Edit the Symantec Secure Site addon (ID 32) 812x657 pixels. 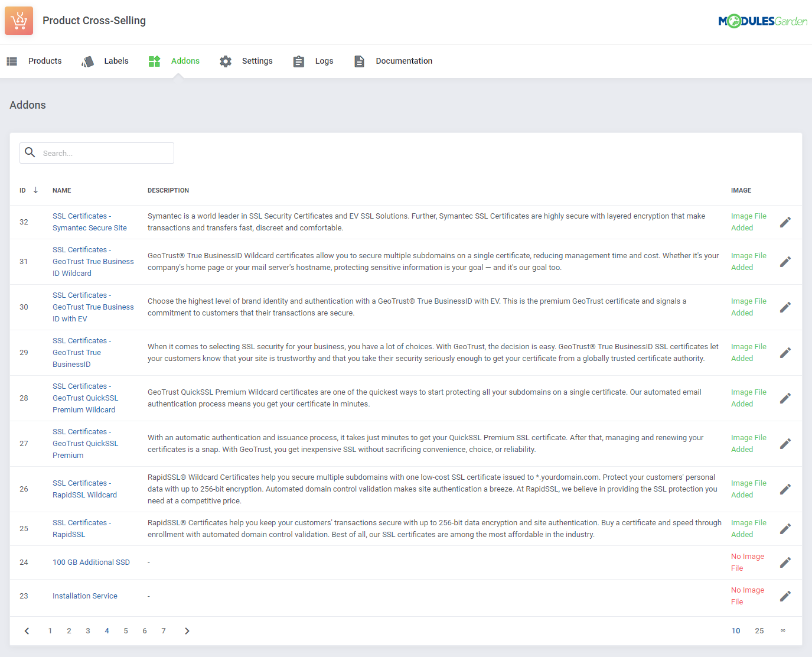(x=785, y=222)
